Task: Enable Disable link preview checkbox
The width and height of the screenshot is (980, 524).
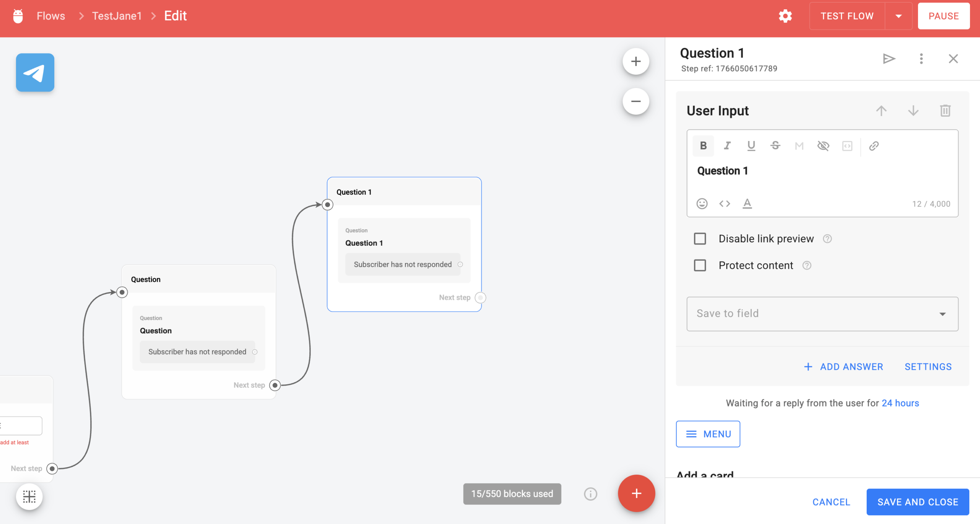Action: click(x=700, y=239)
